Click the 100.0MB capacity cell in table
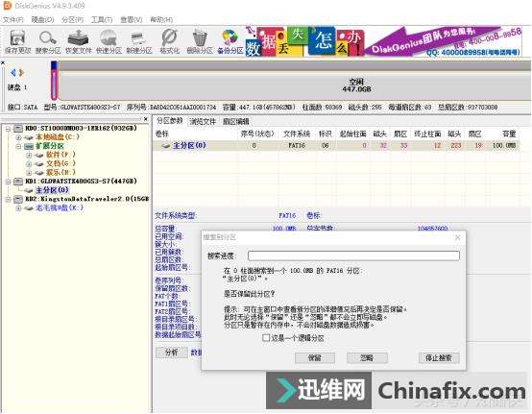532x414 pixels. pyautogui.click(x=504, y=146)
